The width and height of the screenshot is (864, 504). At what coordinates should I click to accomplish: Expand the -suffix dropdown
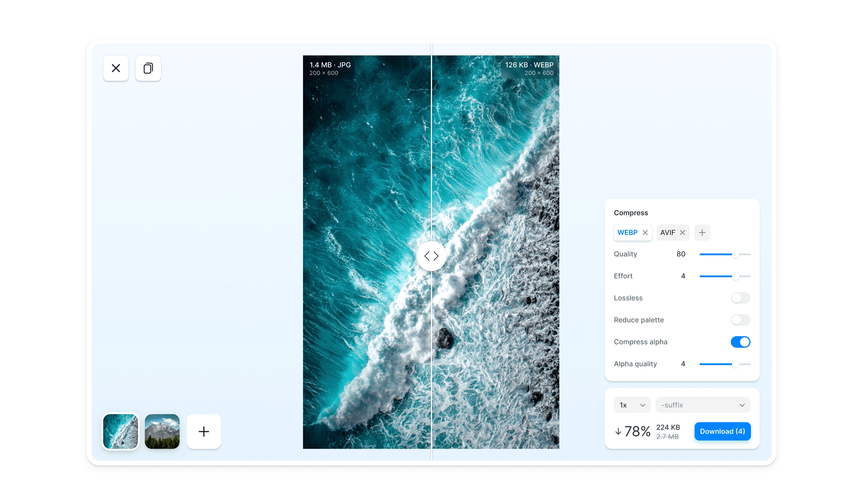tap(703, 405)
